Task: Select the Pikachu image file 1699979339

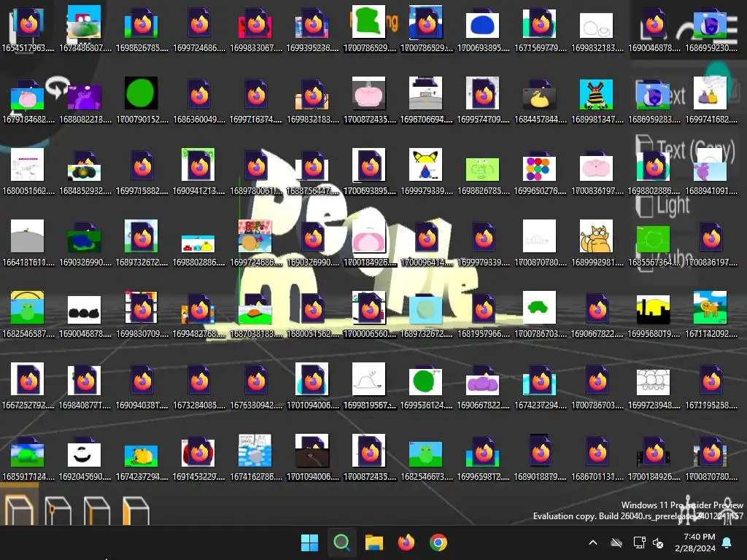Action: 426,171
